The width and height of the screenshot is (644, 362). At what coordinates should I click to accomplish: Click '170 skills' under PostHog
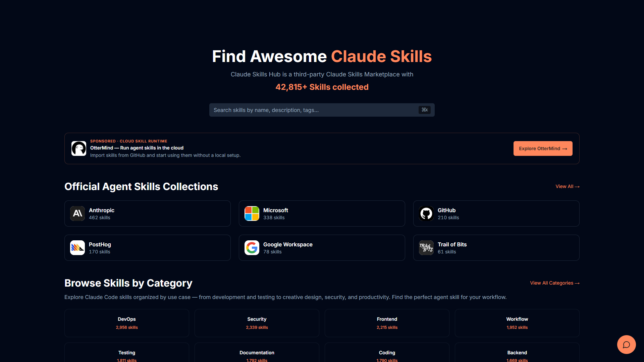pos(100,252)
